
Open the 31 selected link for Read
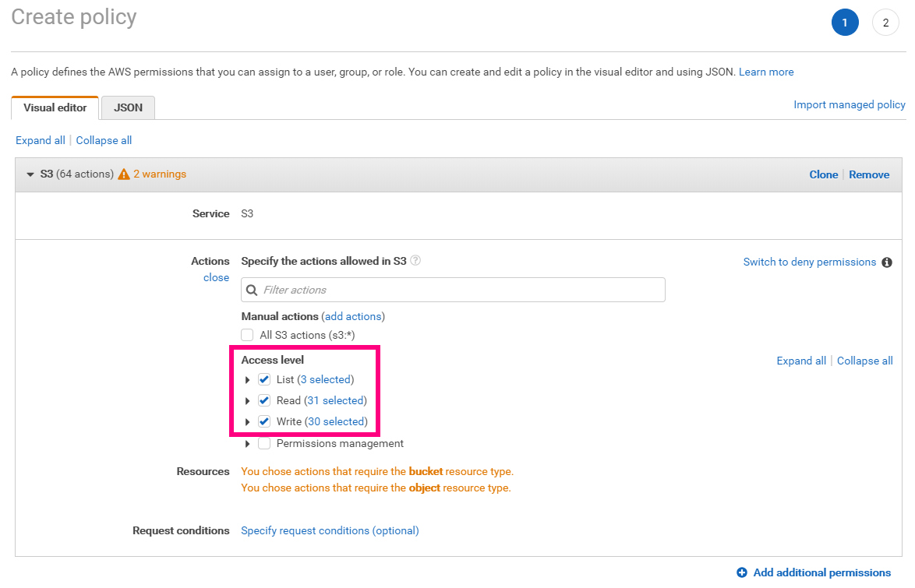pyautogui.click(x=336, y=401)
